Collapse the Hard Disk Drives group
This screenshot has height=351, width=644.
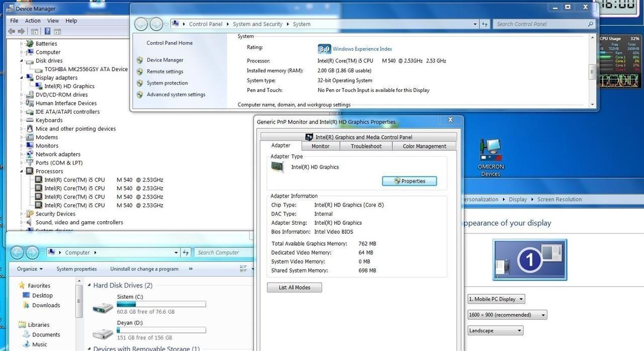[x=89, y=285]
